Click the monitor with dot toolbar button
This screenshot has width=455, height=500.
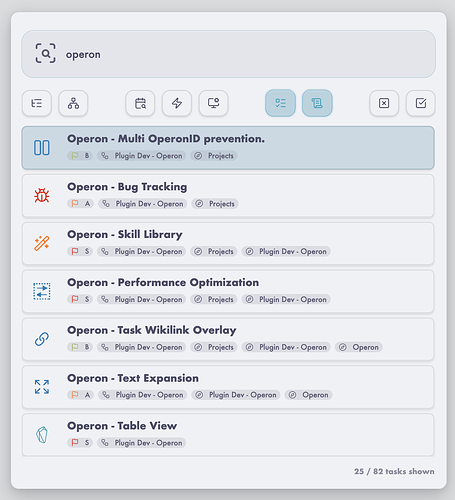click(x=213, y=103)
